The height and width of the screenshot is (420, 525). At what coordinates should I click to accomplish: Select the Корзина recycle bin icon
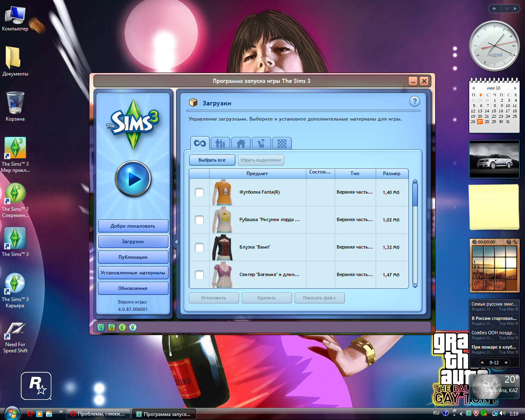pos(15,106)
